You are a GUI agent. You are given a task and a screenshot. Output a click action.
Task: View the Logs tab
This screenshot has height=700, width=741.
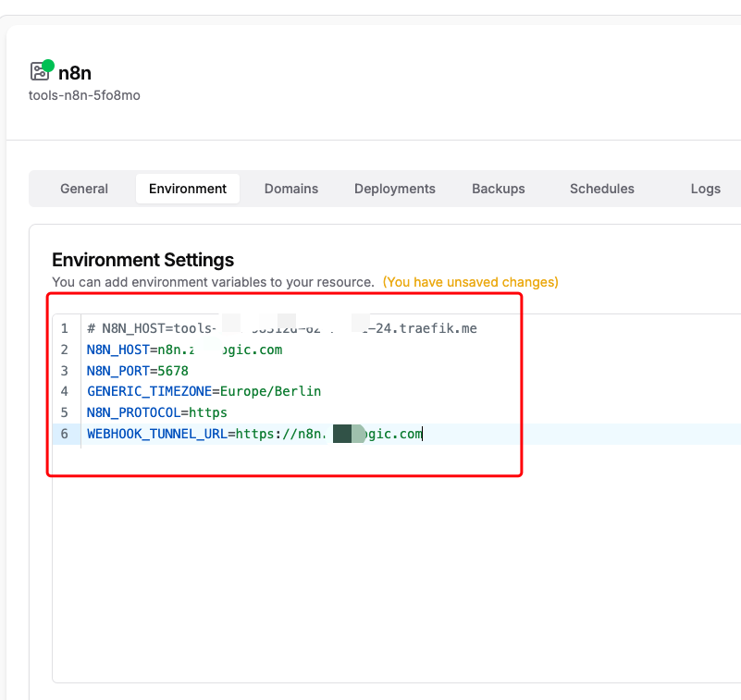[x=705, y=189]
